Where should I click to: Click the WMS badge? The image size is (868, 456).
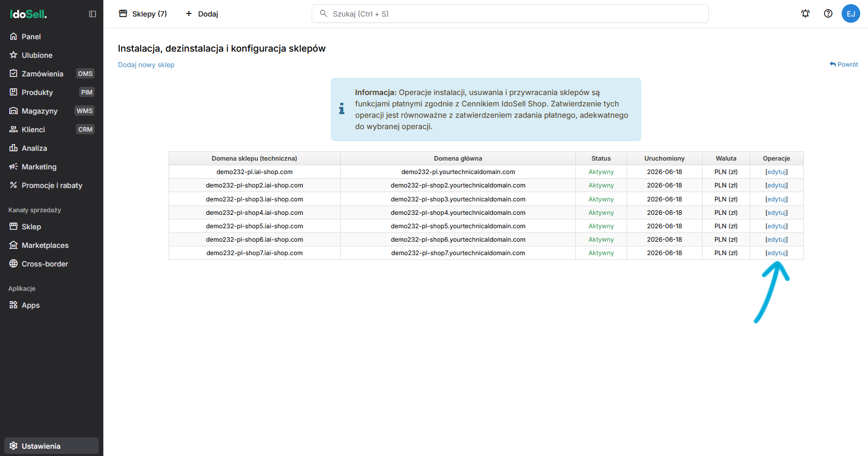tap(85, 111)
